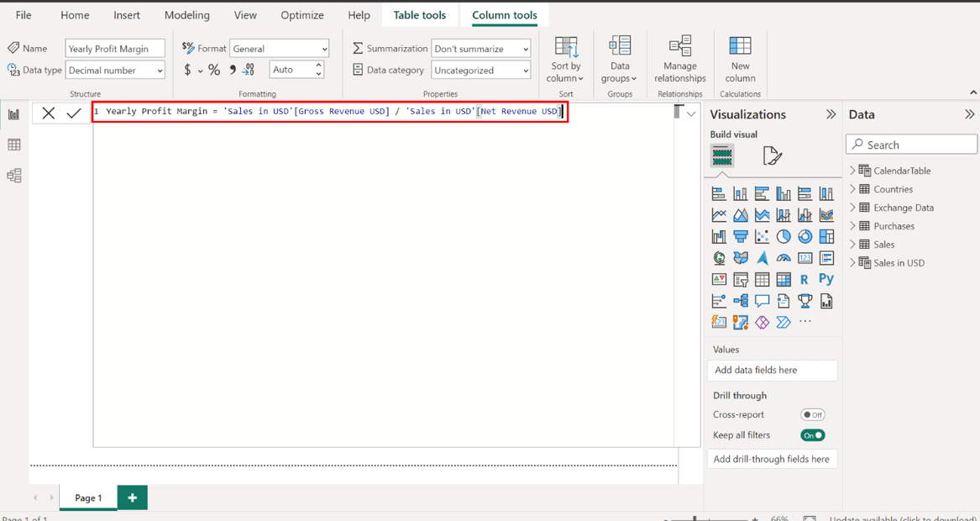Turn off Keep all filters toggle
Screen dimensions: 980x521
812,435
